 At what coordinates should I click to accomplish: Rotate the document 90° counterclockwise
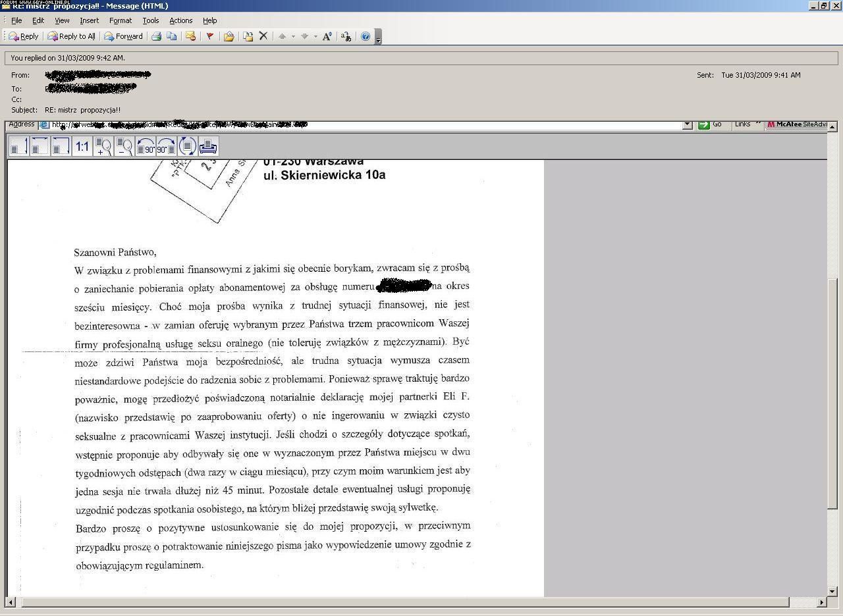click(145, 146)
